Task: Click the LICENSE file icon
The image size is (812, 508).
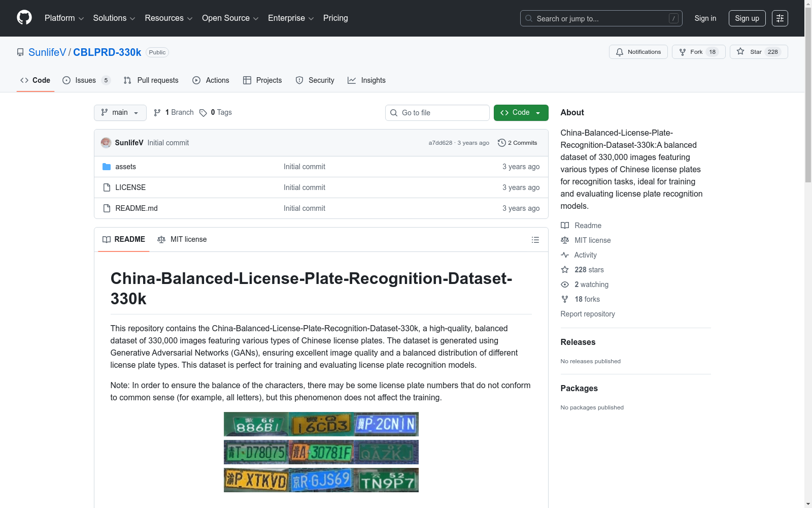Action: [x=107, y=187]
